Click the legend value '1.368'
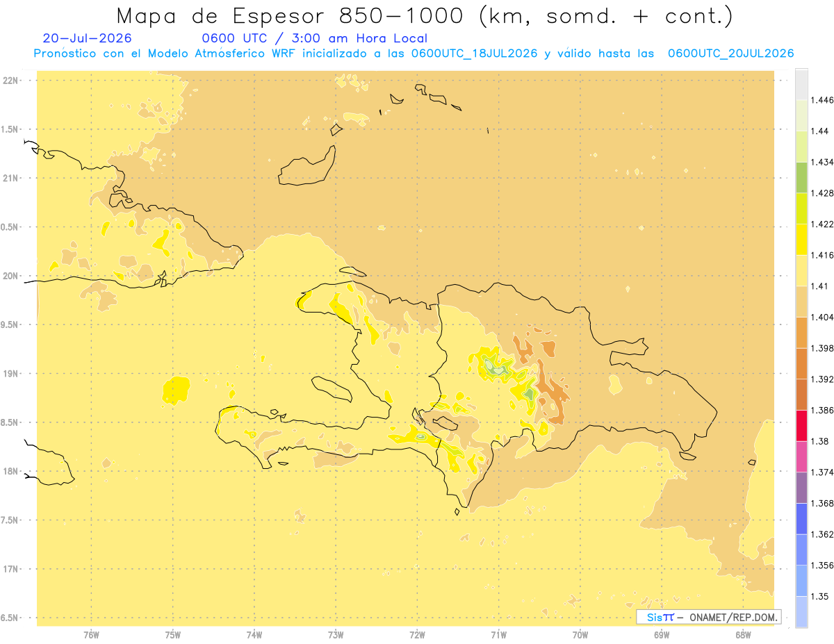The image size is (834, 644). [x=822, y=503]
